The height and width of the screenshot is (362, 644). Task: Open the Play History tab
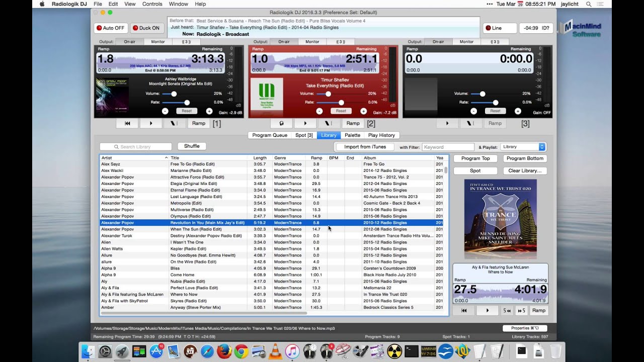tap(381, 135)
